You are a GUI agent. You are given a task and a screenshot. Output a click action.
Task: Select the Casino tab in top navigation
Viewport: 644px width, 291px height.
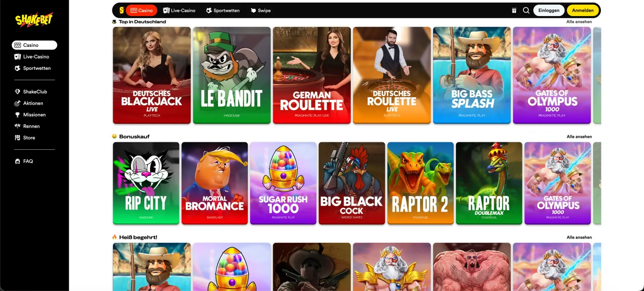point(142,10)
